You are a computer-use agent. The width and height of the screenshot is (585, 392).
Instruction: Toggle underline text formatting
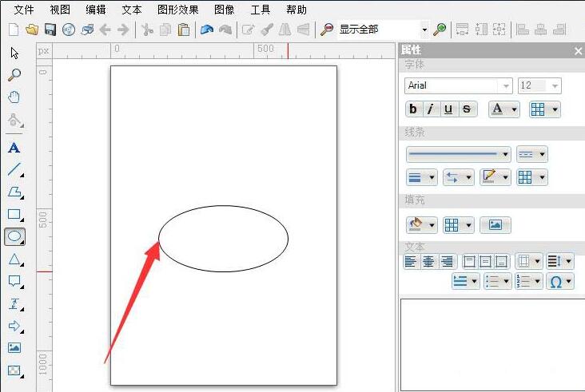(x=449, y=109)
